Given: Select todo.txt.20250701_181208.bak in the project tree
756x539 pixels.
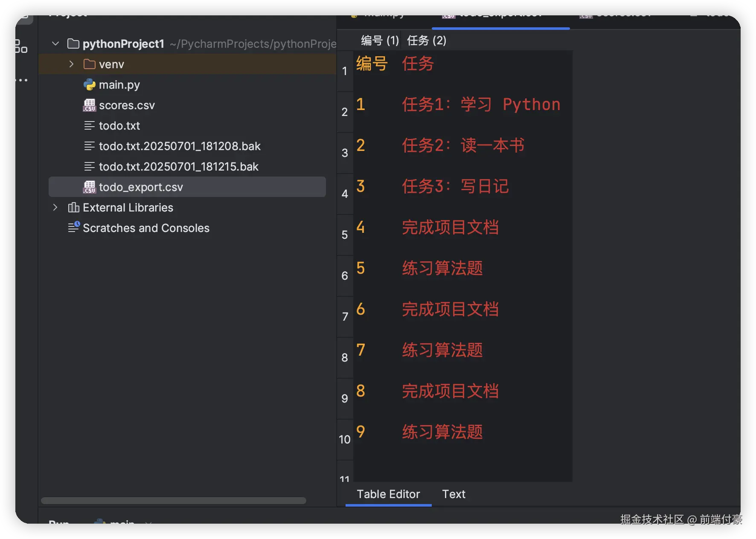Looking at the screenshot, I should 180,146.
